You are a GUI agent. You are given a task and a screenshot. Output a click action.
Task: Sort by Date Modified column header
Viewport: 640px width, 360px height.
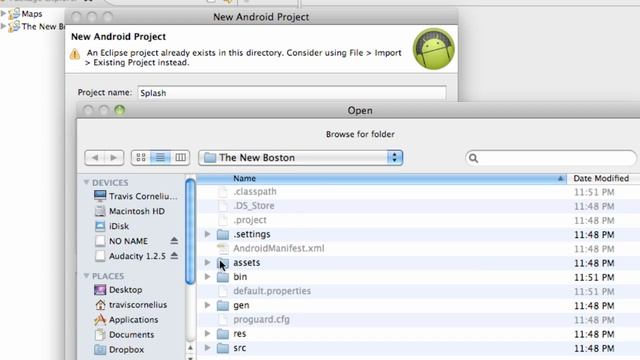coord(603,178)
